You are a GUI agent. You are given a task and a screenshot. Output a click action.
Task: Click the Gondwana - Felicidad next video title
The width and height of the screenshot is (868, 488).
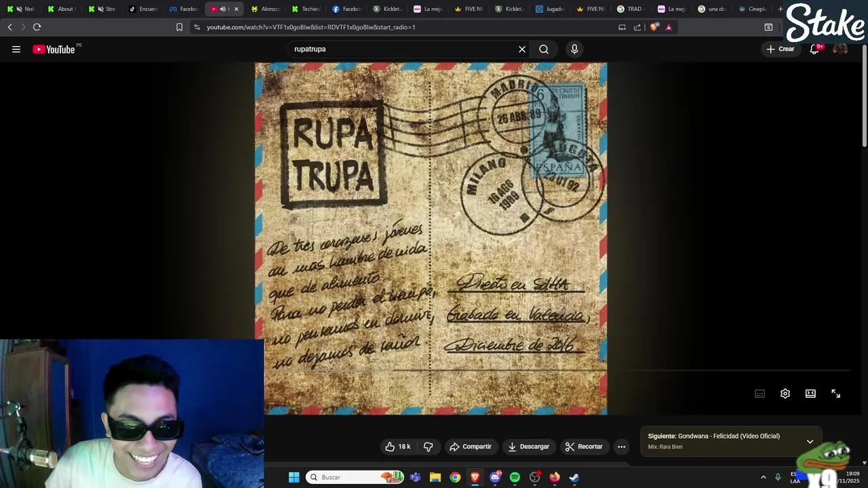(729, 436)
